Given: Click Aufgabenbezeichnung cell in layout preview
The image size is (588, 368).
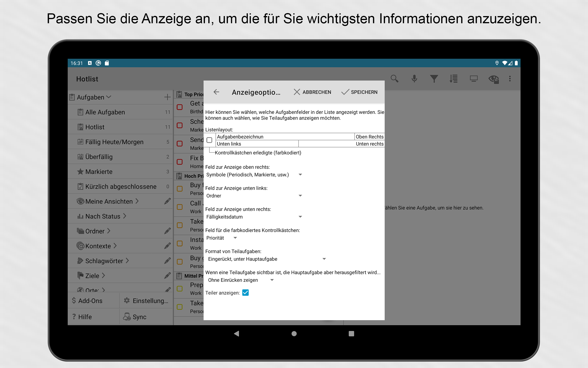Looking at the screenshot, I should click(285, 137).
